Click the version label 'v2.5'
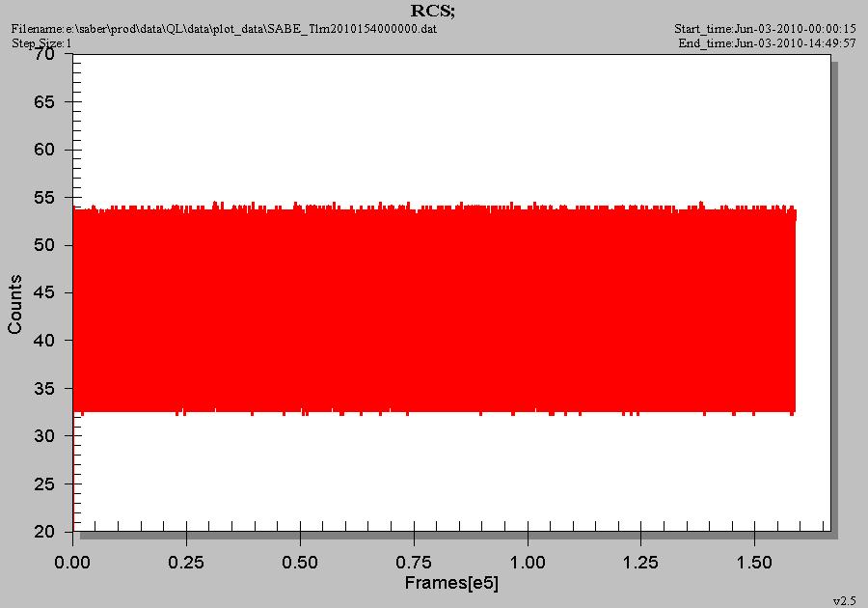Viewport: 868px width, 608px height. pos(844,601)
